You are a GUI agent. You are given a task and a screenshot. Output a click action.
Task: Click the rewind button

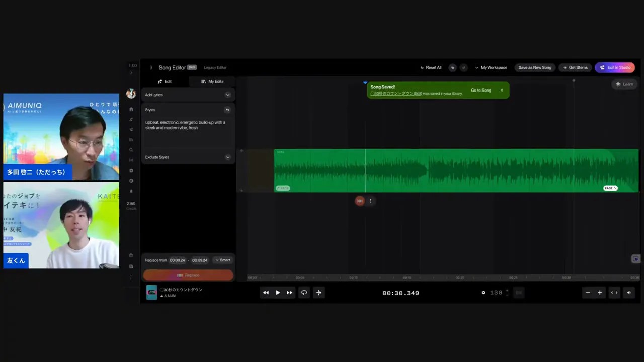pyautogui.click(x=266, y=293)
